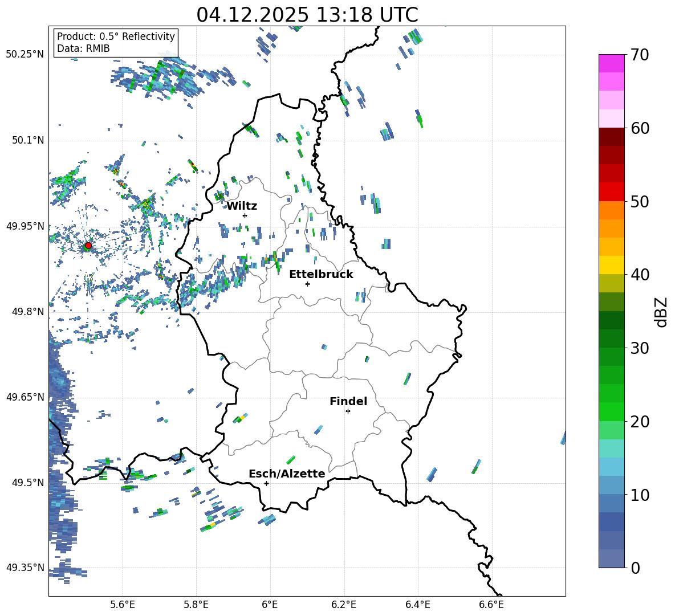Click the 50 tick on colorbar
The width and height of the screenshot is (675, 616).
coord(640,202)
